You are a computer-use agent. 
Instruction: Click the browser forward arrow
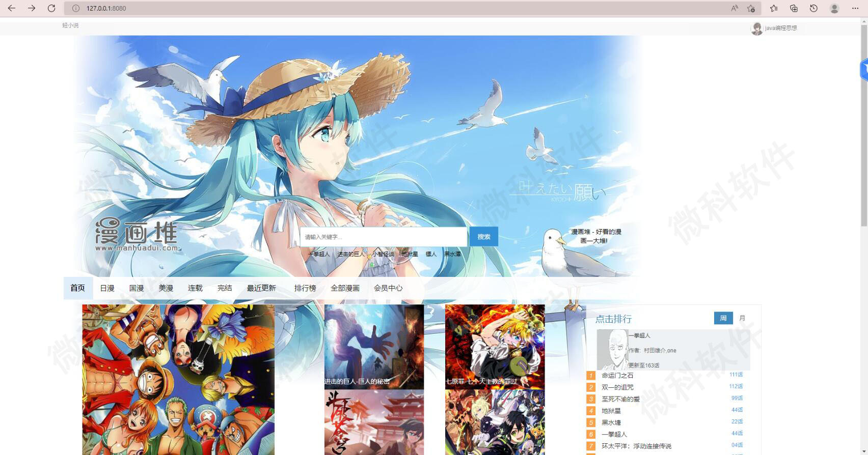(x=32, y=8)
